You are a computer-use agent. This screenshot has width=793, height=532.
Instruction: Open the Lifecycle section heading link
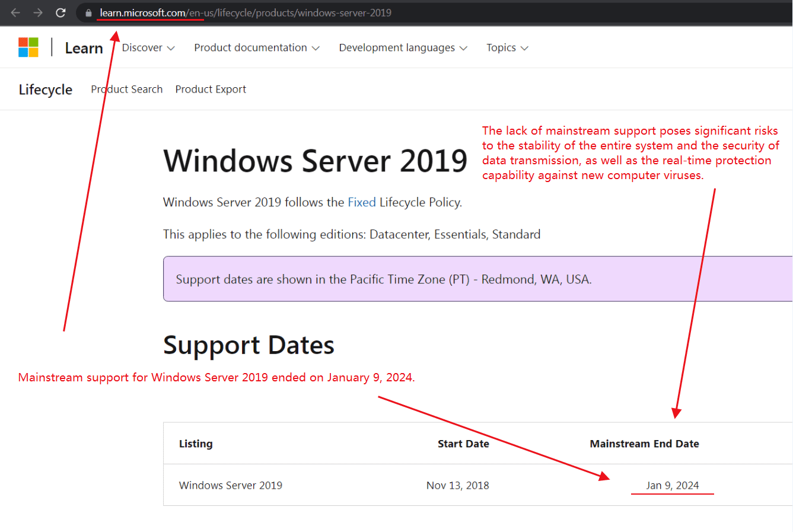[x=46, y=90]
